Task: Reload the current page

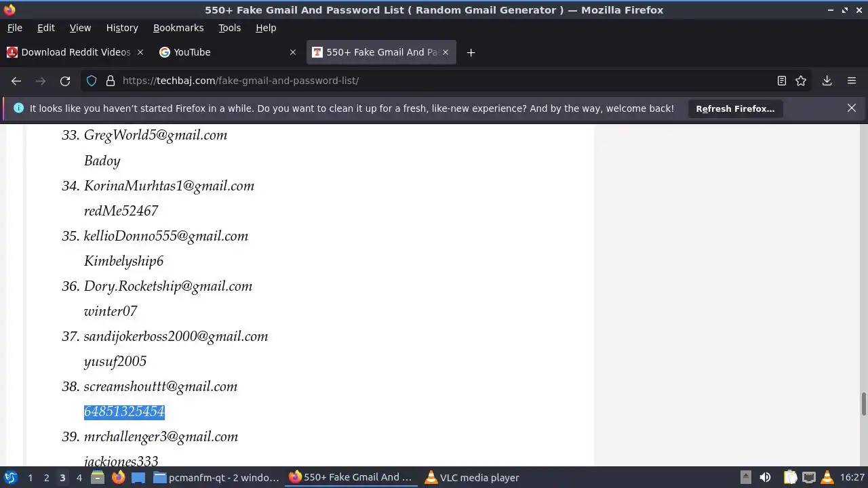Action: click(x=65, y=81)
